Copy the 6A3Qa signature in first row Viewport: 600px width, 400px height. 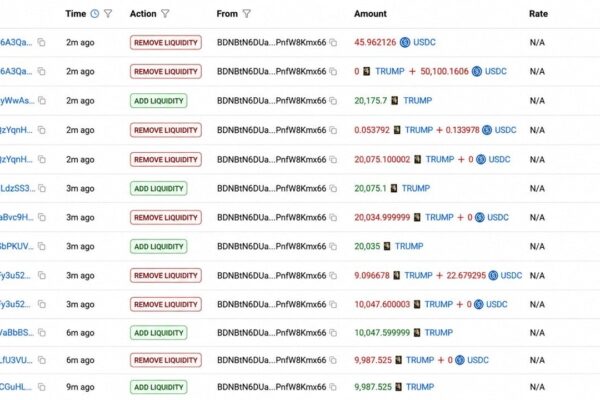pyautogui.click(x=41, y=42)
